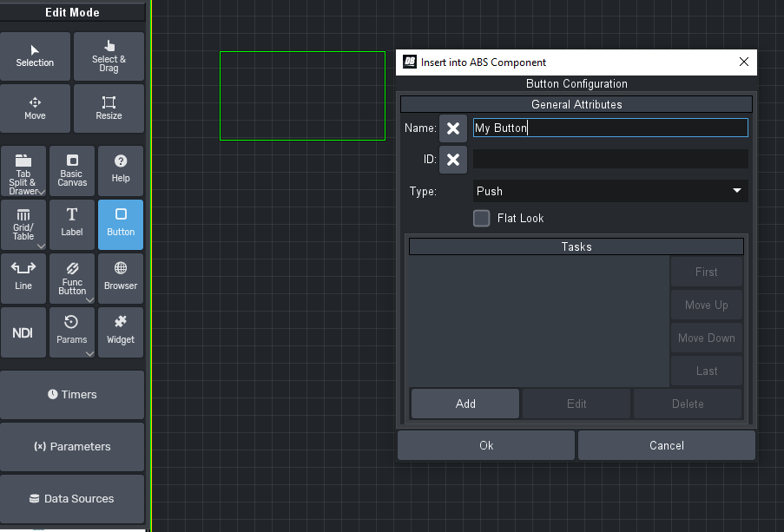Confirm the dialog with Ok
Image resolution: width=784 pixels, height=532 pixels.
[x=486, y=445]
